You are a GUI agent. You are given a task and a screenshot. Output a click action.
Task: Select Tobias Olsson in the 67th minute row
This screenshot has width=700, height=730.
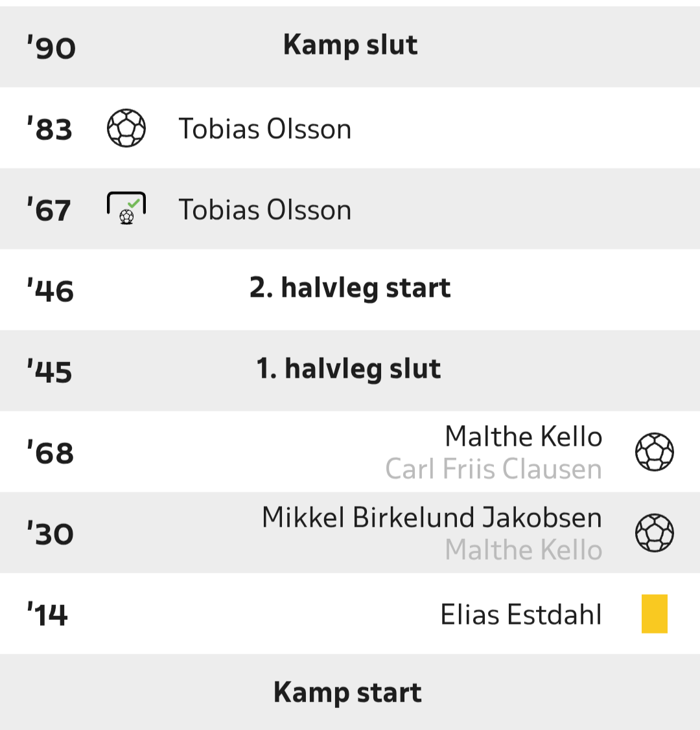[264, 210]
